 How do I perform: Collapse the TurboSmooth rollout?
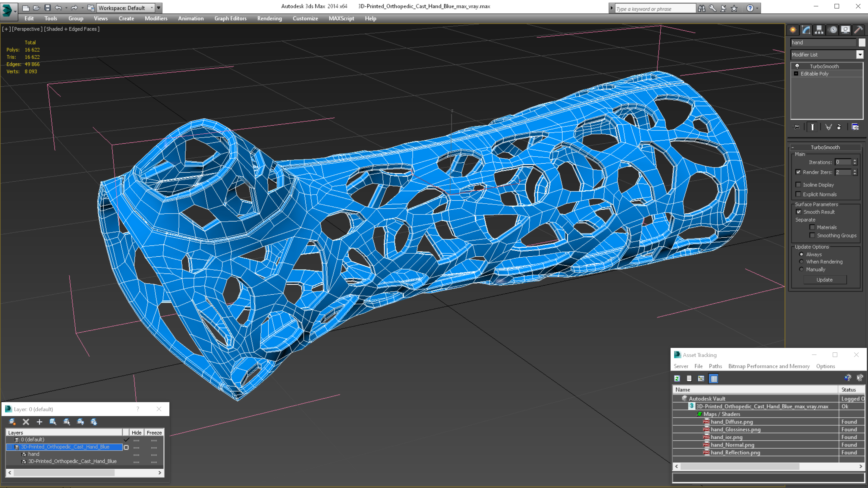(793, 148)
